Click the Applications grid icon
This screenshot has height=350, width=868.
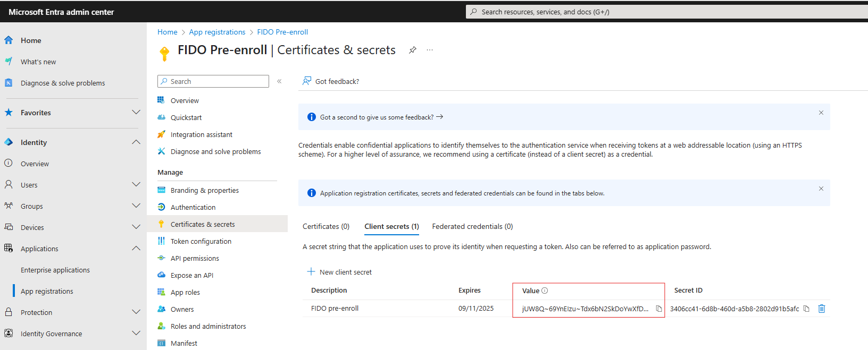click(x=9, y=248)
